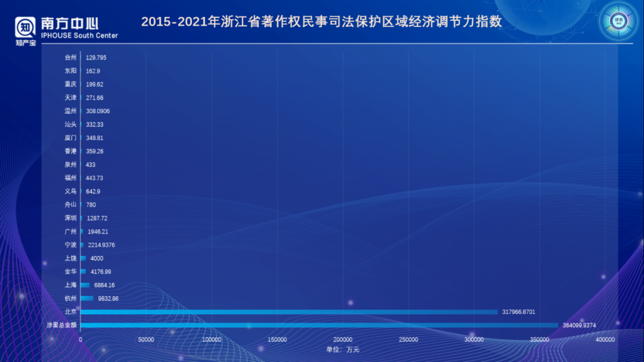
Task: Click the 涉案总金额 horizontal bar
Action: [x=319, y=326]
